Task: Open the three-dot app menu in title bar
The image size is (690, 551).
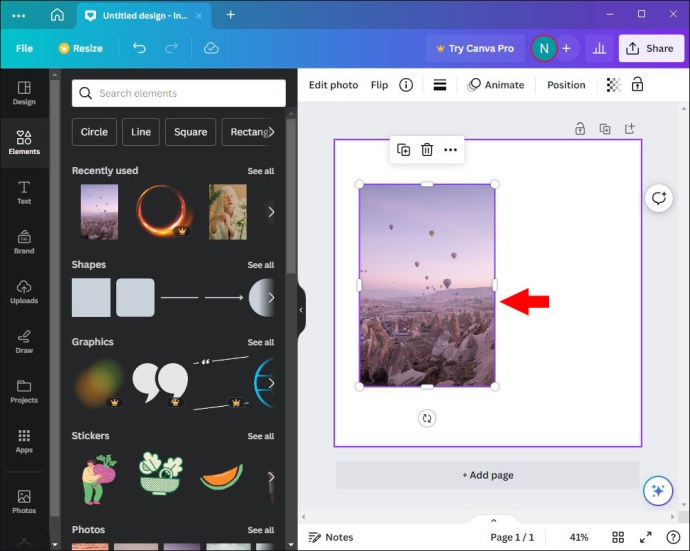Action: click(18, 16)
